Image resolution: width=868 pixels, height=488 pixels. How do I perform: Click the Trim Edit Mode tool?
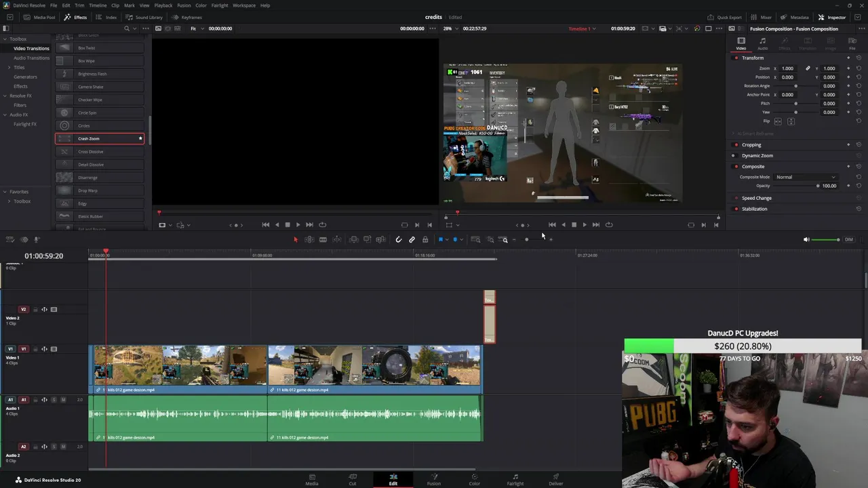309,239
